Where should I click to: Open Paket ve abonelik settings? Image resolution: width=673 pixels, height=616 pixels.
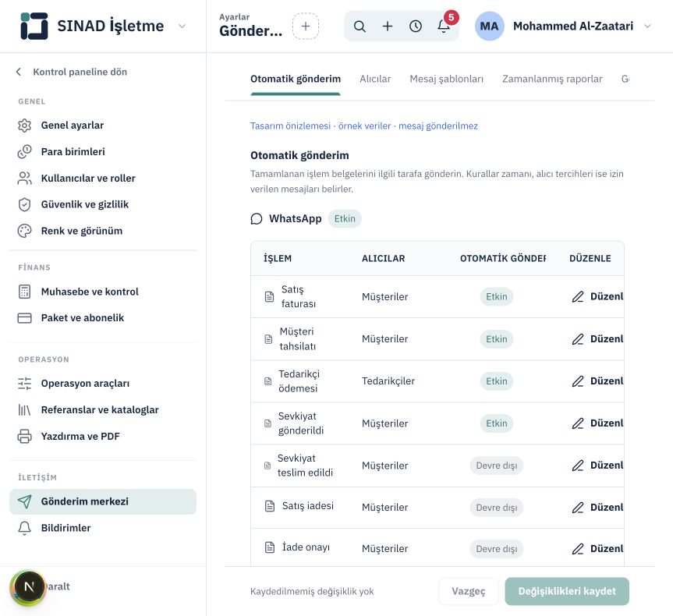pos(103,318)
